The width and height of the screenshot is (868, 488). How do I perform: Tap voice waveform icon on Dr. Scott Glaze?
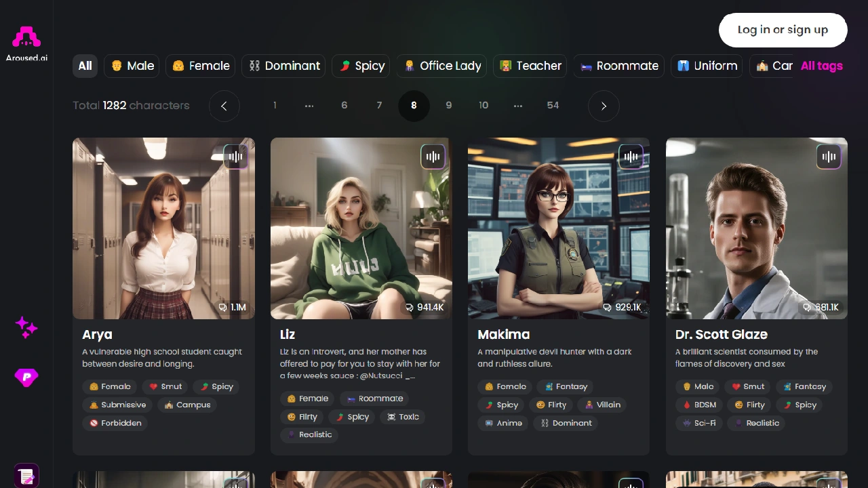click(x=828, y=157)
